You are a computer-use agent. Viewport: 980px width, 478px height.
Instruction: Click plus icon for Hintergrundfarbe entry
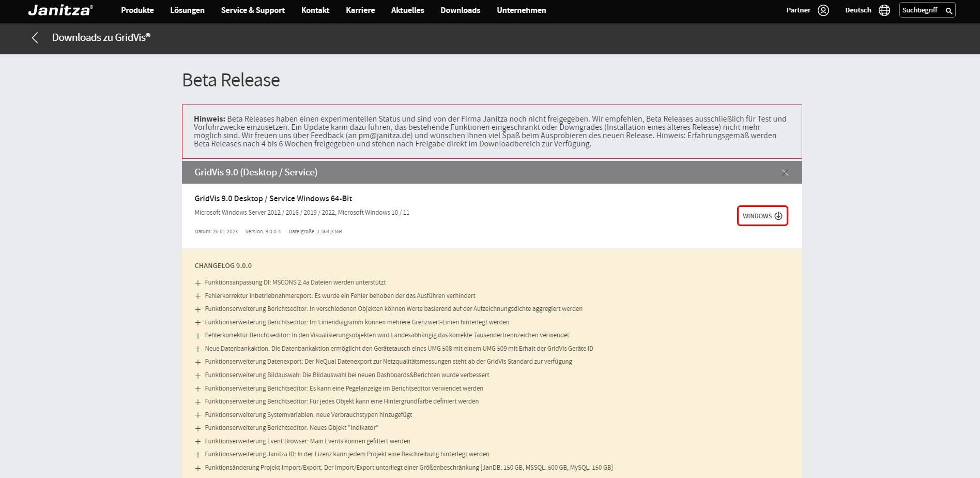coord(197,402)
